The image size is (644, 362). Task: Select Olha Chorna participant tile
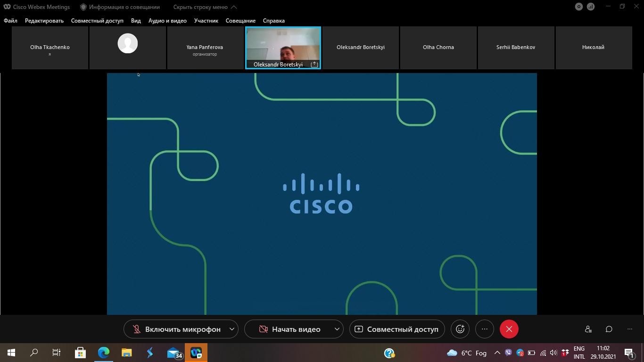(438, 48)
